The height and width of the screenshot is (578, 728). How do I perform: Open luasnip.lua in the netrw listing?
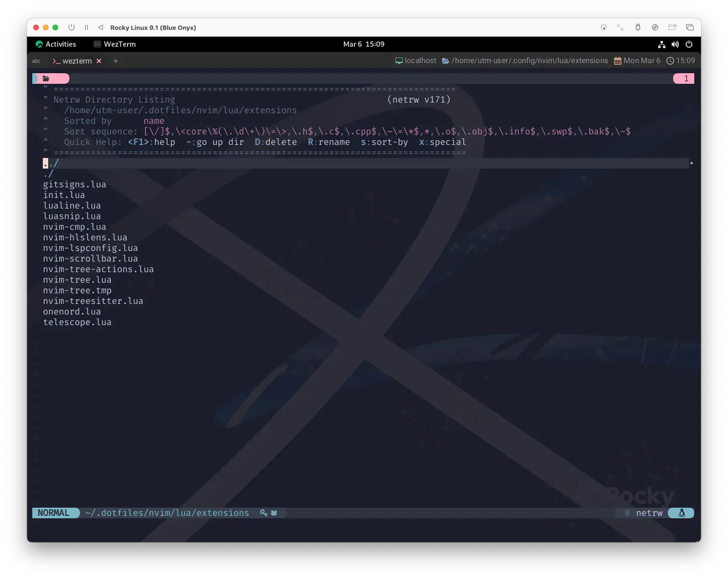[x=72, y=216]
